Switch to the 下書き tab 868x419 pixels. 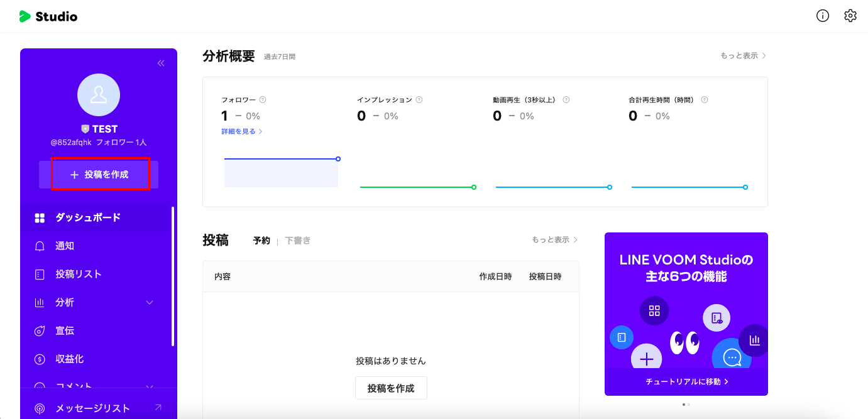click(297, 241)
